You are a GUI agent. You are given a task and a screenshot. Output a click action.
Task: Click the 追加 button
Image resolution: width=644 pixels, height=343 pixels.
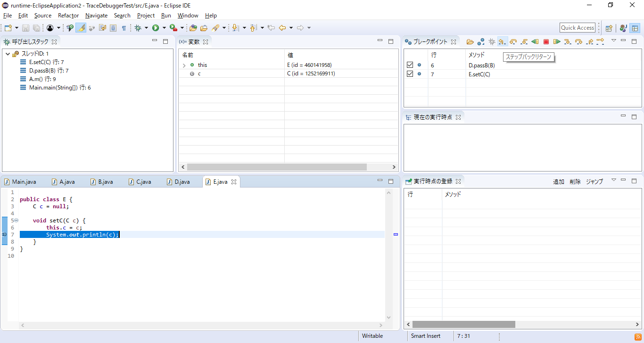click(x=559, y=182)
